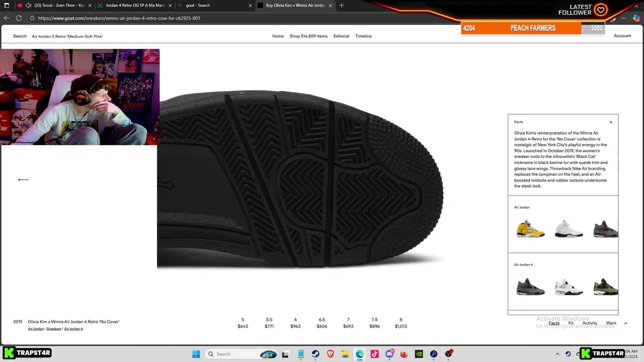This screenshot has height=362, width=644.
Task: Switch to goat - Search tab
Action: pos(214,6)
